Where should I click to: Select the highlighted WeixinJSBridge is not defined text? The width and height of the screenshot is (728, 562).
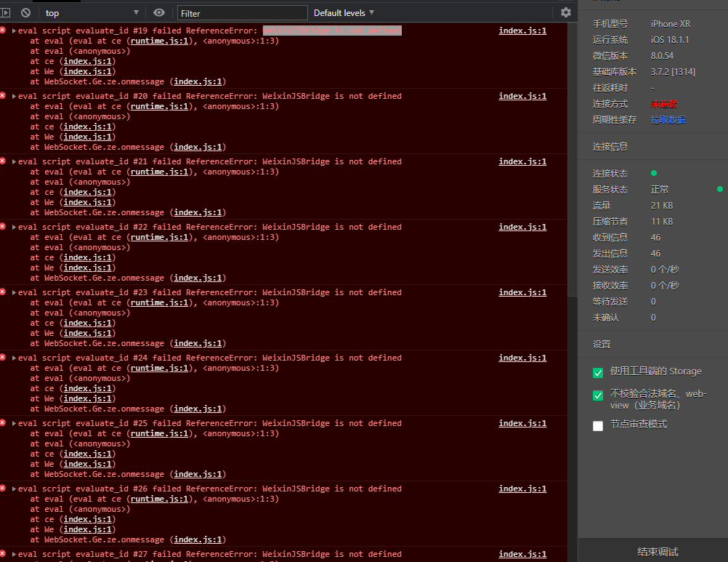[x=332, y=31]
